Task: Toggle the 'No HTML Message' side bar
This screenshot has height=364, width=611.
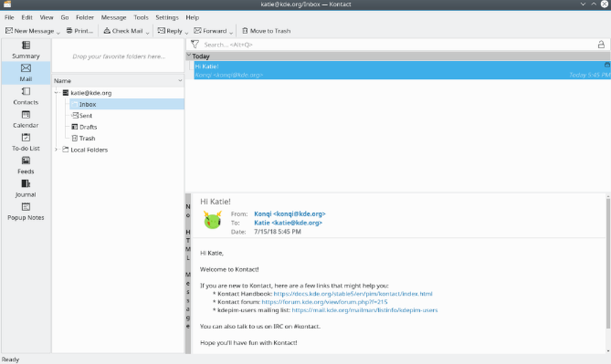Action: pos(188,273)
